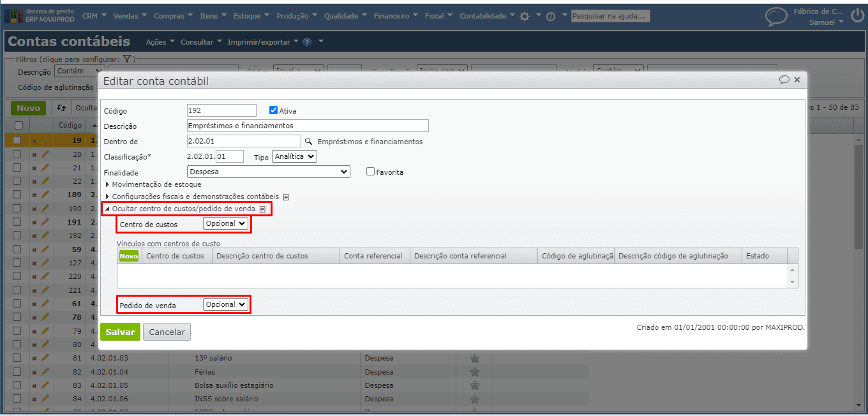This screenshot has height=416, width=868.
Task: Click favorite star for Férias row
Action: (474, 372)
